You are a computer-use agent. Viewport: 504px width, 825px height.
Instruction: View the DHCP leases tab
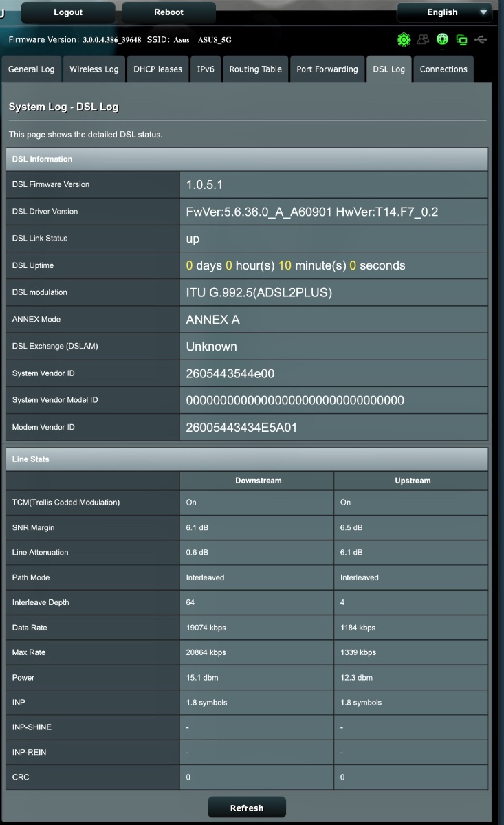tap(158, 69)
